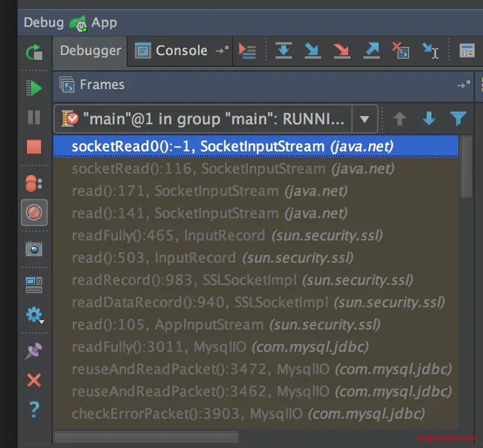Expand the main thread dropdown
The height and width of the screenshot is (448, 483).
tap(364, 120)
